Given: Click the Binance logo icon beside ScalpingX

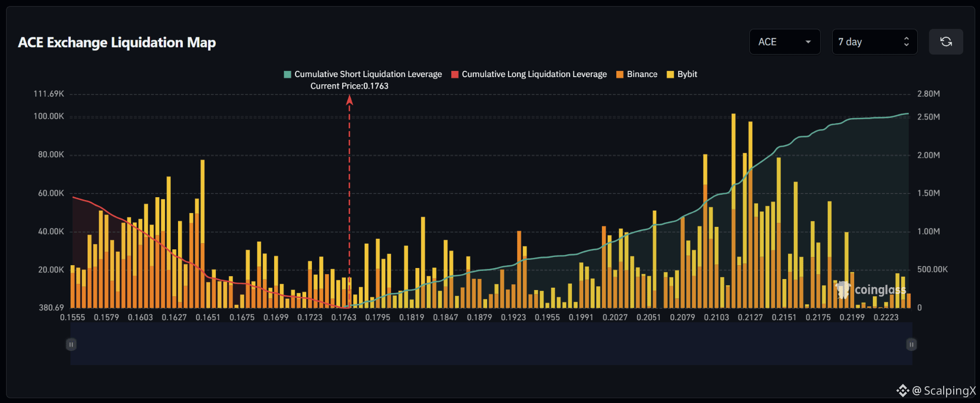Looking at the screenshot, I should point(902,391).
